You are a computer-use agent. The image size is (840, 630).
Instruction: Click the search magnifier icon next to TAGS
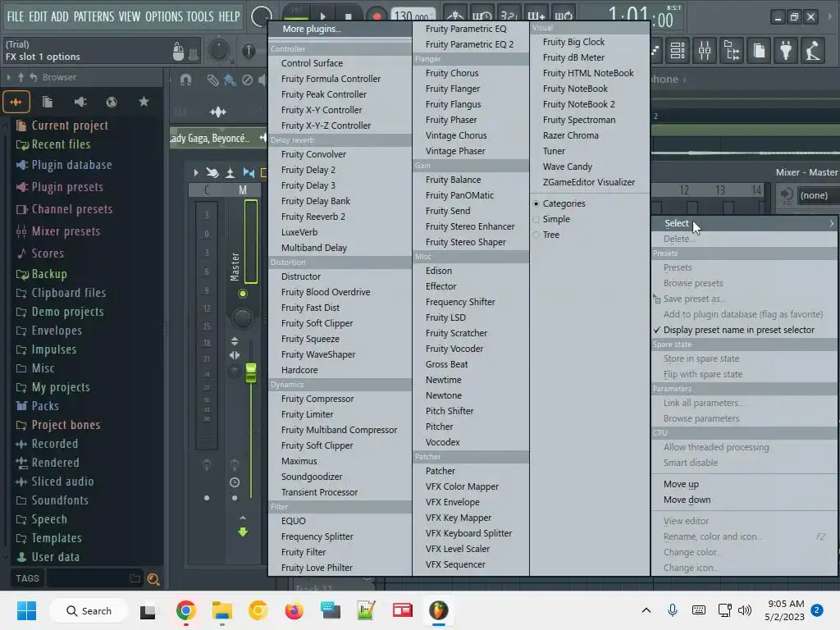coord(153,579)
